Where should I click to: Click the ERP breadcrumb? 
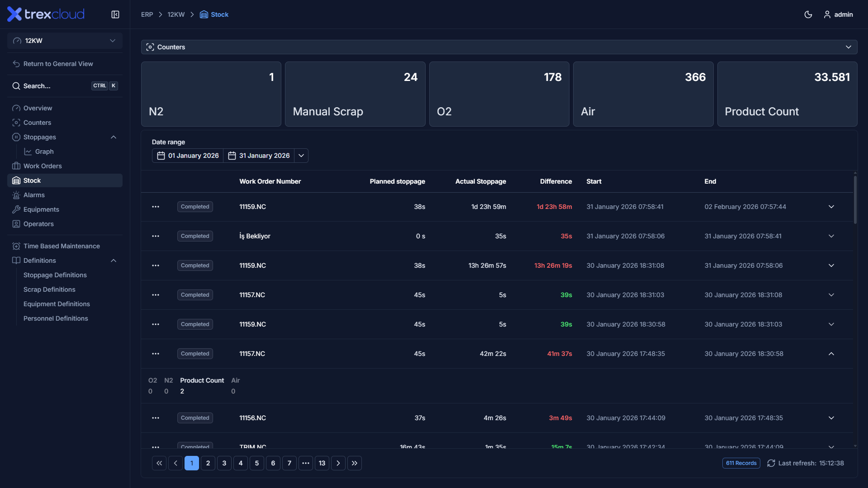point(147,14)
